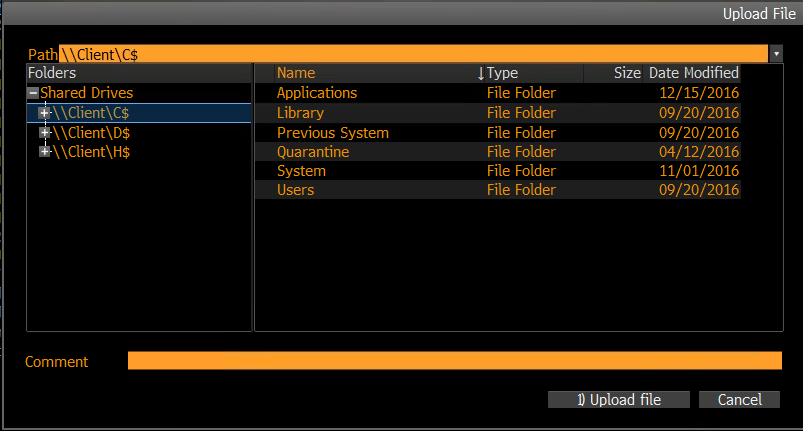This screenshot has width=803, height=431.
Task: Select the Users folder
Action: pos(295,190)
